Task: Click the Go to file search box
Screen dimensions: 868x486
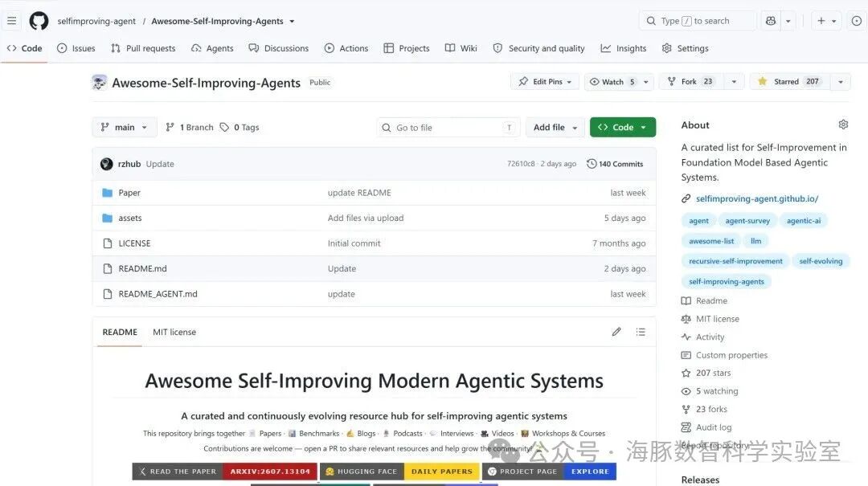Action: click(x=448, y=127)
